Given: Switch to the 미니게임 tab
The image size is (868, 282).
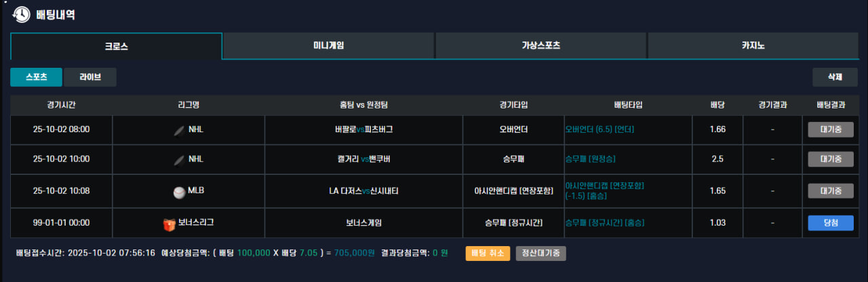Looking at the screenshot, I should click(328, 45).
